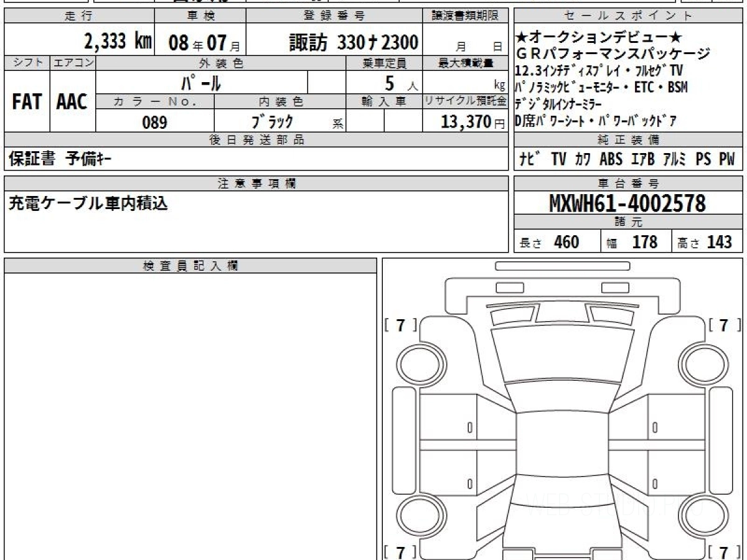Select interior color value ブラック
The height and width of the screenshot is (560, 747).
tap(272, 122)
